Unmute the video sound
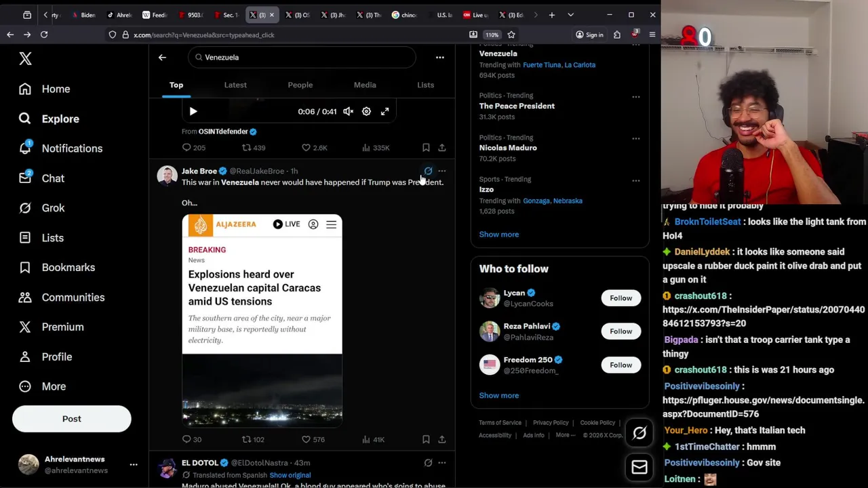Screen dimensions: 868x488 (348, 111)
